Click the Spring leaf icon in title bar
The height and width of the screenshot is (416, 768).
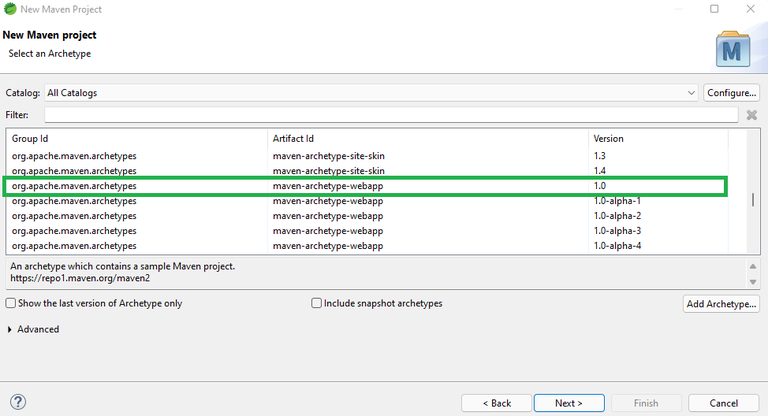click(10, 9)
